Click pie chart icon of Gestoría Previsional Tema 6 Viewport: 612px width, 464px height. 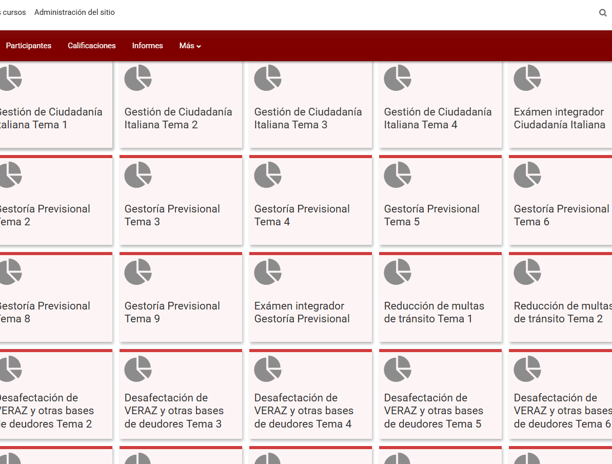(527, 175)
